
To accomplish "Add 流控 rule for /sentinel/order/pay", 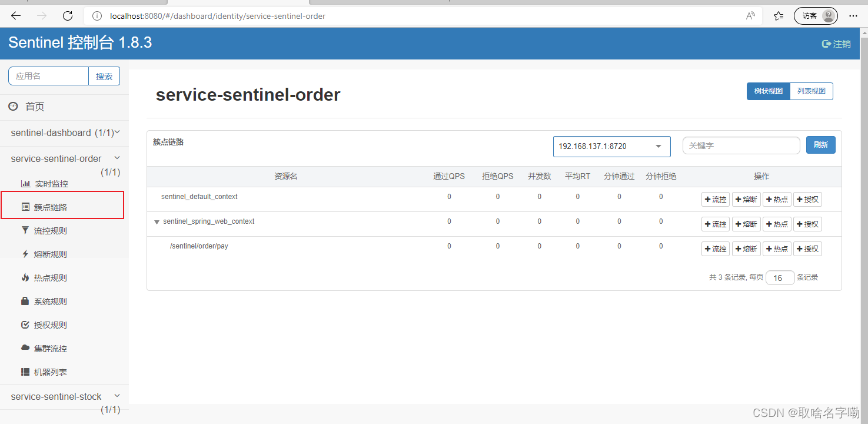I will 716,249.
